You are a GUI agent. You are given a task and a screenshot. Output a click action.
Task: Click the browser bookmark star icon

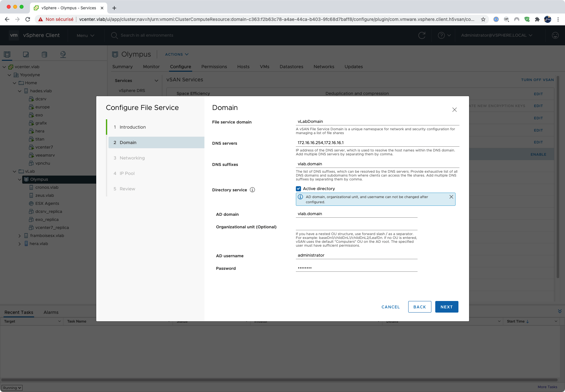(x=483, y=19)
